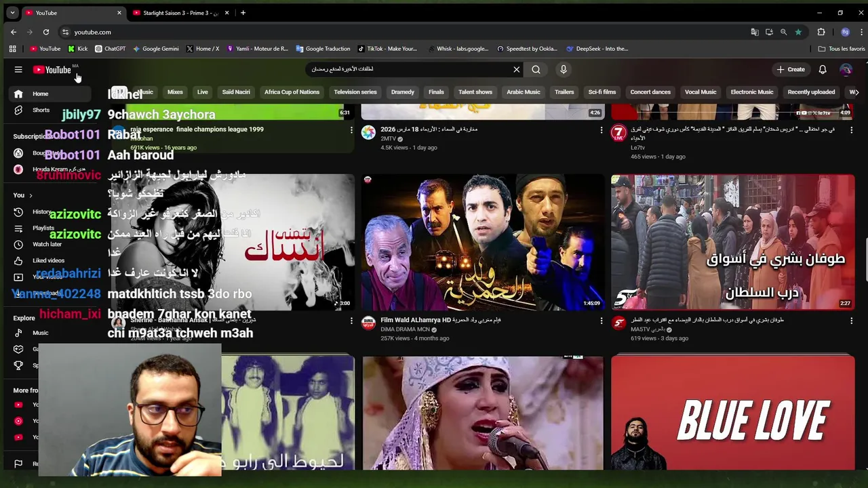Reload the page
The image size is (868, 488).
click(x=46, y=32)
